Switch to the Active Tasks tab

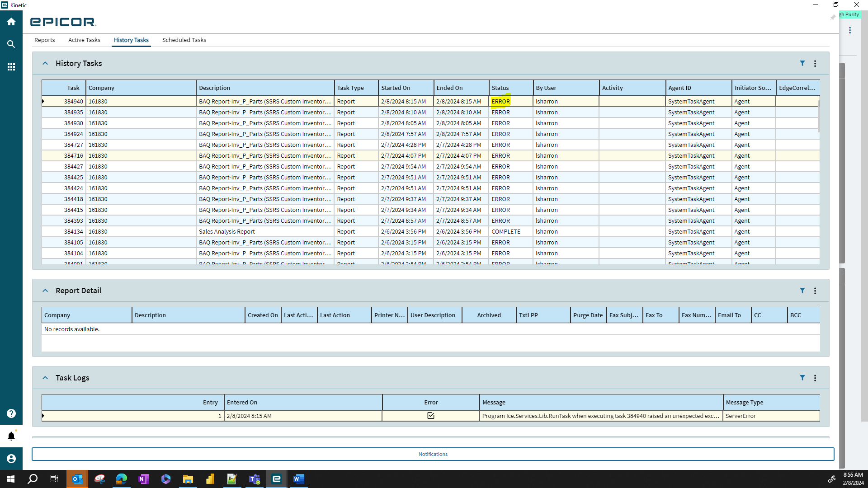point(84,40)
